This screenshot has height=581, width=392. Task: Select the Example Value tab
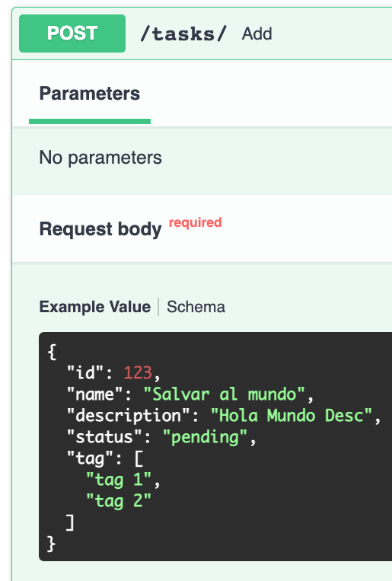coord(95,307)
